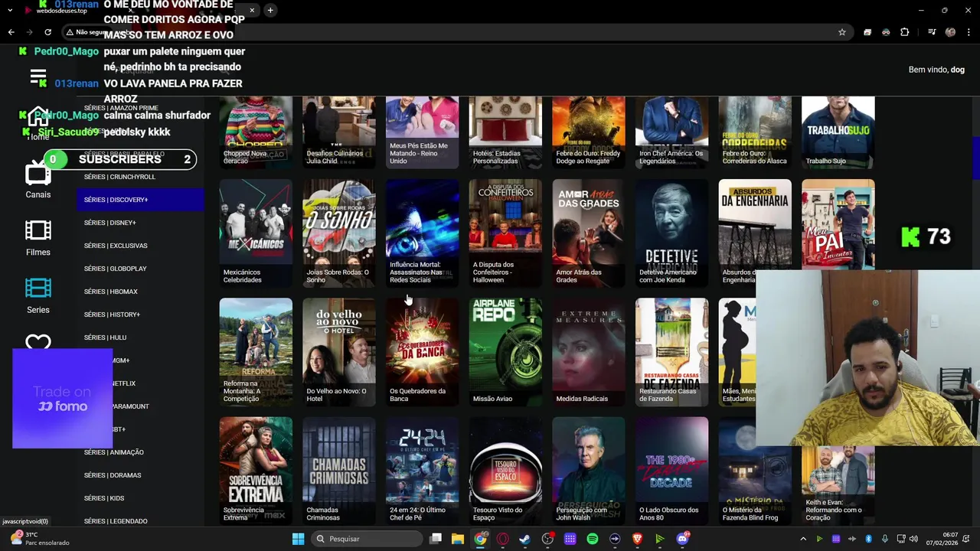
Task: Open Joias Sobre Rodas: O Sonho
Action: [x=339, y=233]
